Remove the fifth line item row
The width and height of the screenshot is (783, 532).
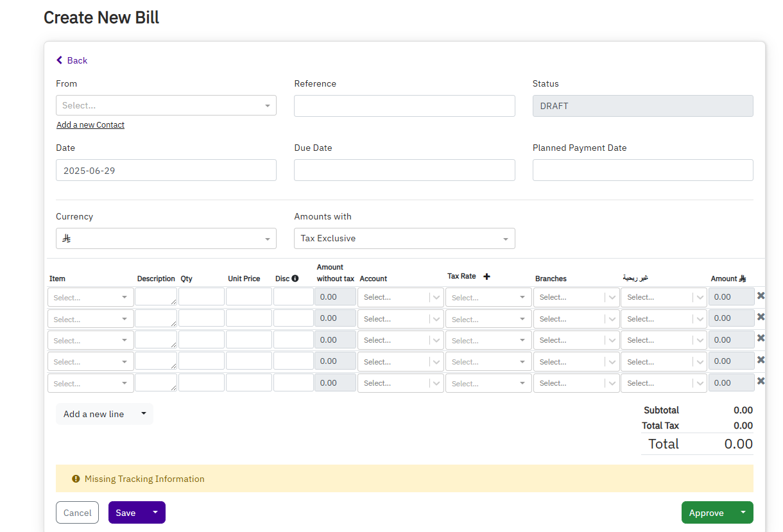(x=761, y=381)
